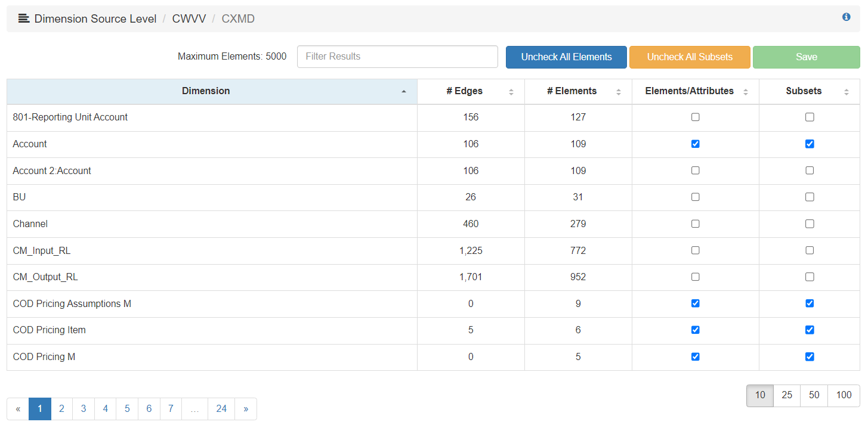The image size is (868, 431).
Task: Check Elements/Attributes for 801-Reporting Unit Account
Action: [696, 117]
